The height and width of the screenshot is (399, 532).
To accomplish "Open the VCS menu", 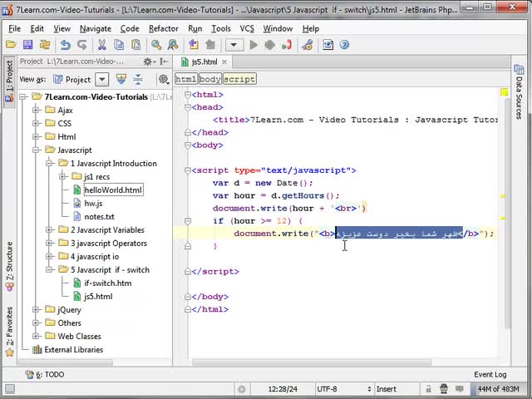I will click(247, 29).
